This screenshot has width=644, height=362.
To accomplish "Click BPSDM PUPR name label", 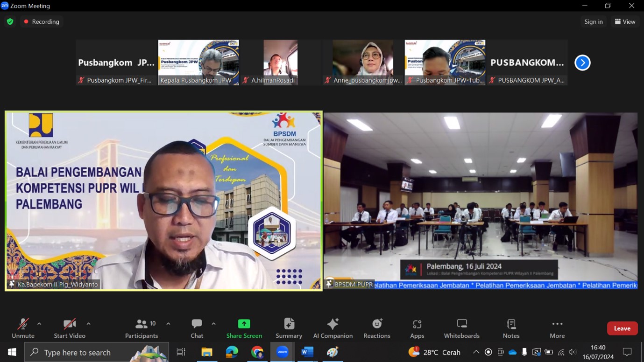I will [349, 284].
